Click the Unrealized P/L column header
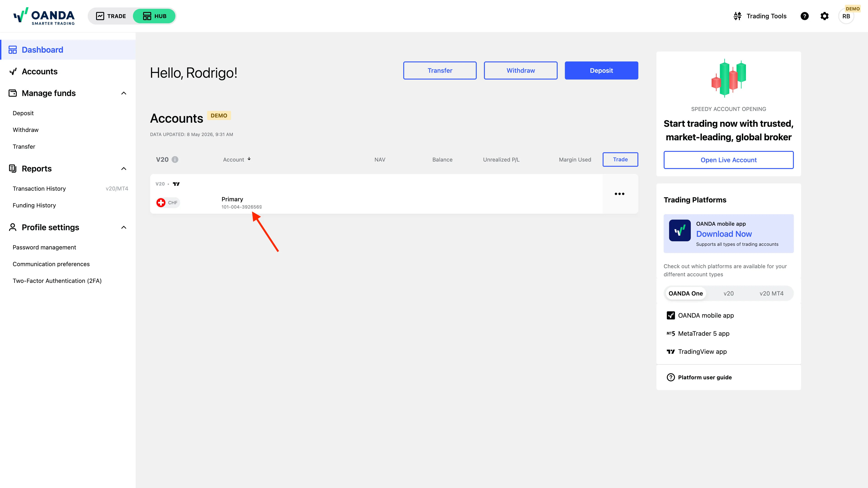 coord(501,160)
